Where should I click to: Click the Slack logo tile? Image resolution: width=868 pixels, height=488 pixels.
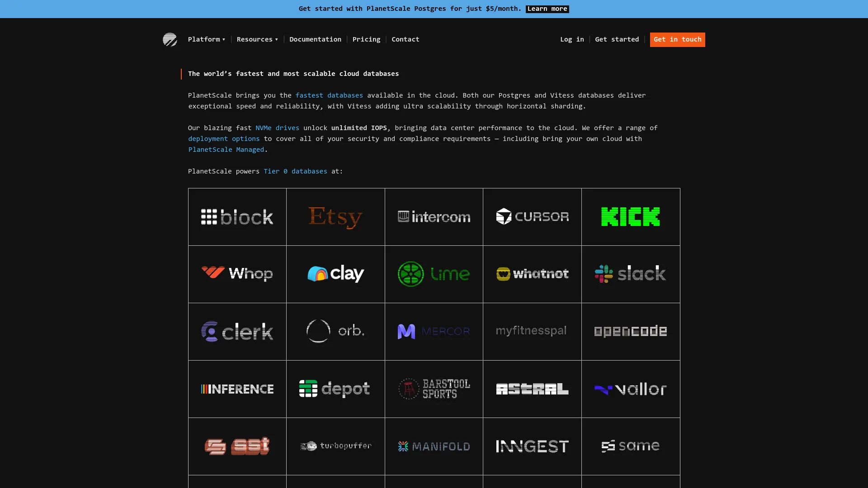[631, 274]
